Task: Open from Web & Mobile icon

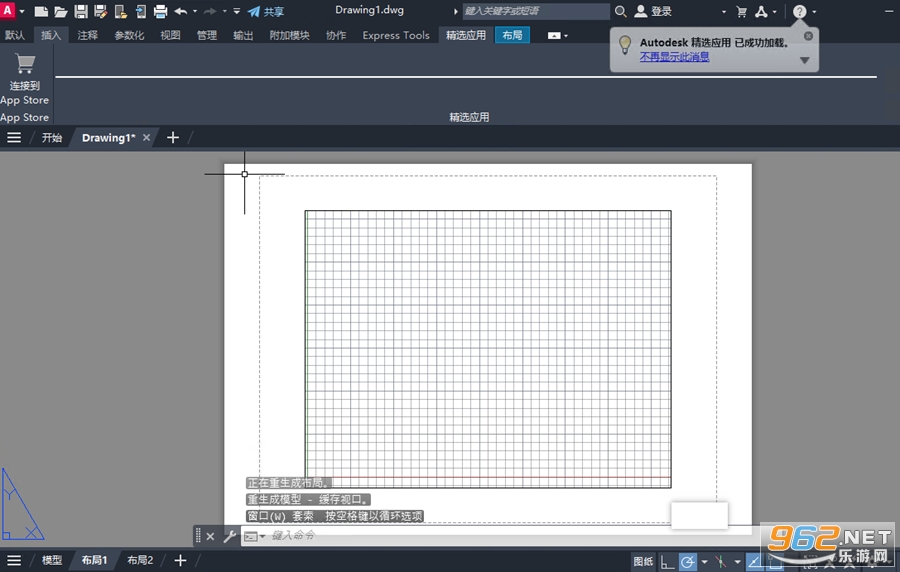Action: pos(121,11)
